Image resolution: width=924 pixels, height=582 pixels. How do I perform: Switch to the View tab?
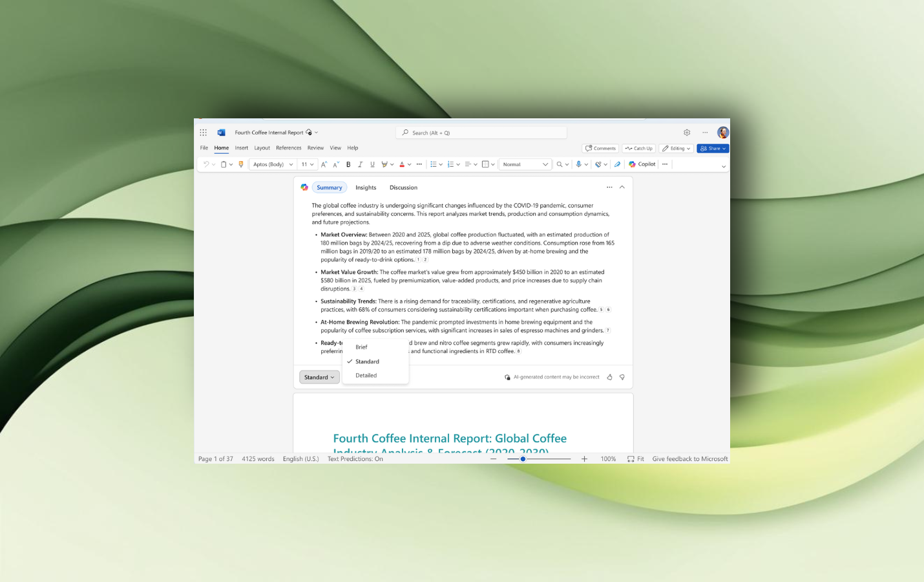pyautogui.click(x=335, y=148)
